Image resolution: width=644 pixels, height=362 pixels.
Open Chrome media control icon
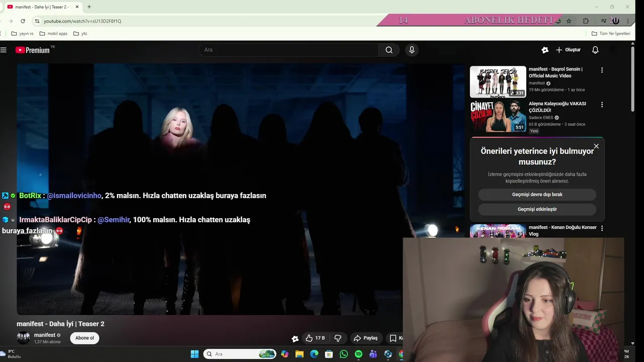coord(603,21)
